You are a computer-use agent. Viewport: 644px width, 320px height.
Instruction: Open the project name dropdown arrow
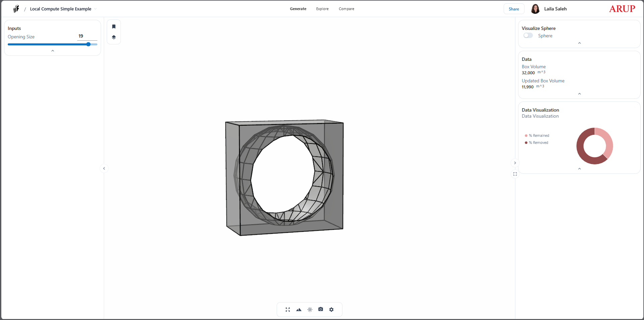pos(95,9)
